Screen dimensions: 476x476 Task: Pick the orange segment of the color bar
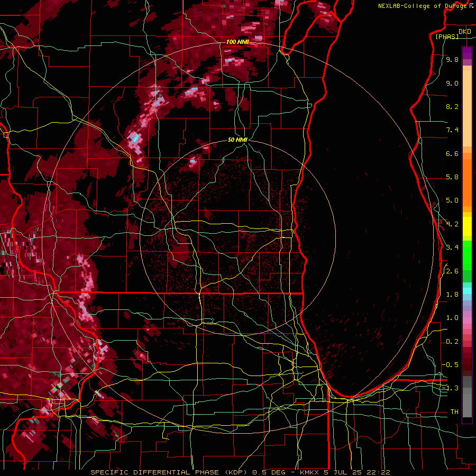click(467, 182)
